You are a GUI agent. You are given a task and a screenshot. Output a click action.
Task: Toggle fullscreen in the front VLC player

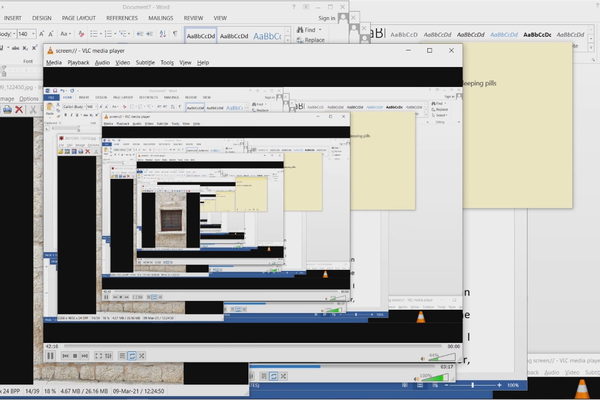(98, 356)
